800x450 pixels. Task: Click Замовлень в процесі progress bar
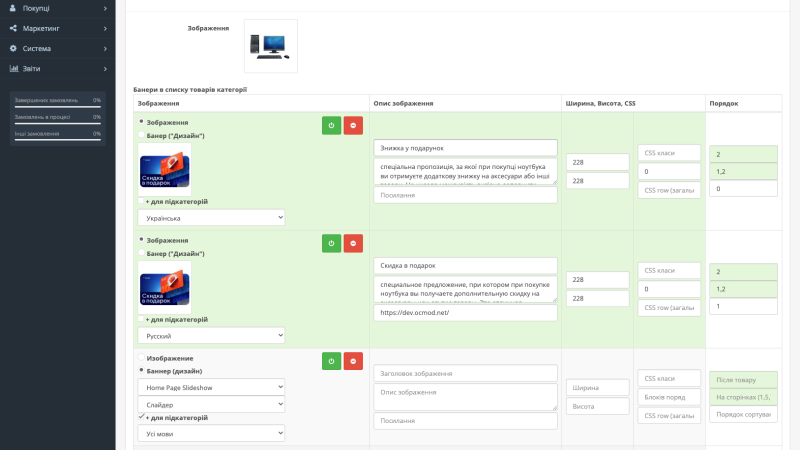[58, 123]
